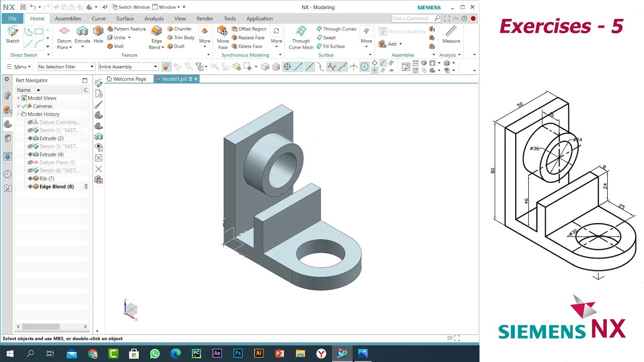Open the Assembly Navigator sidebar tab
The height and width of the screenshot is (362, 644).
coord(8,96)
